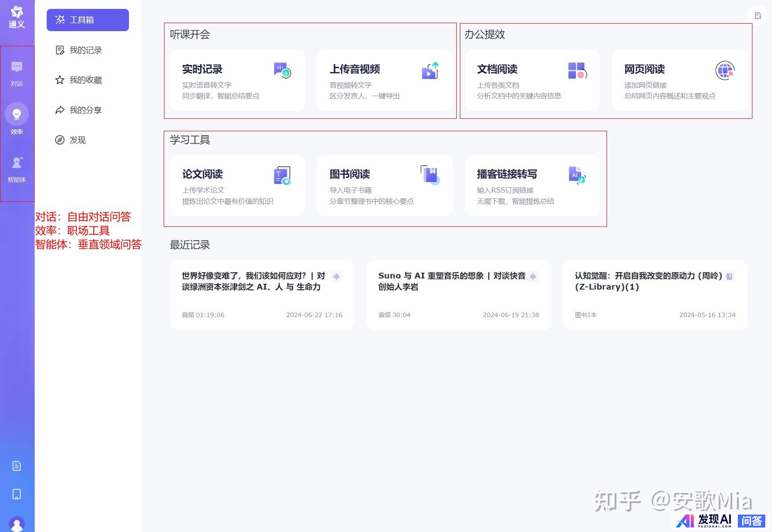Click duration text 音频 01:19:06
Screen dimensions: 772x532
point(203,315)
